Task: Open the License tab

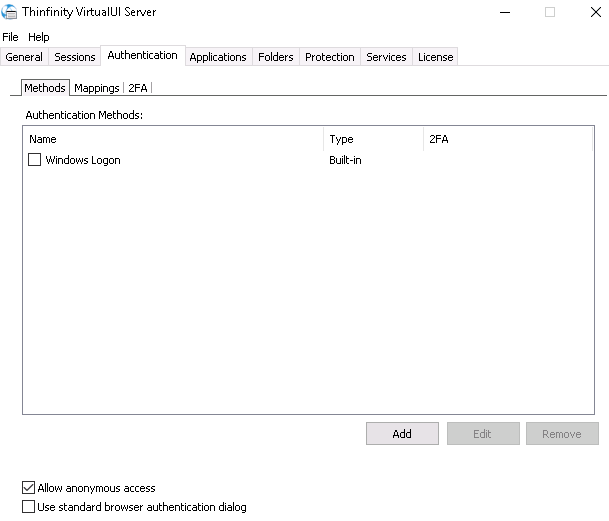Action: (x=435, y=57)
